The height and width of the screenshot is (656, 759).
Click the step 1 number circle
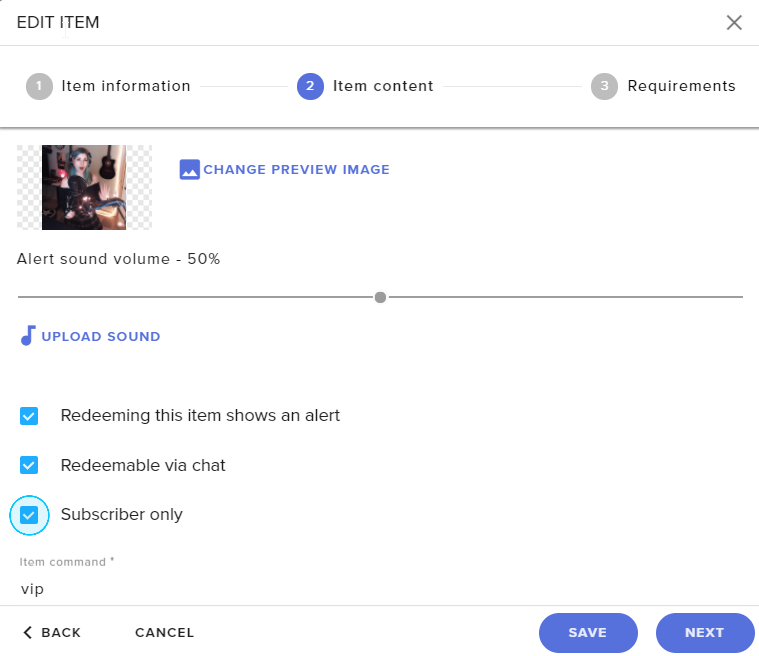coord(39,86)
